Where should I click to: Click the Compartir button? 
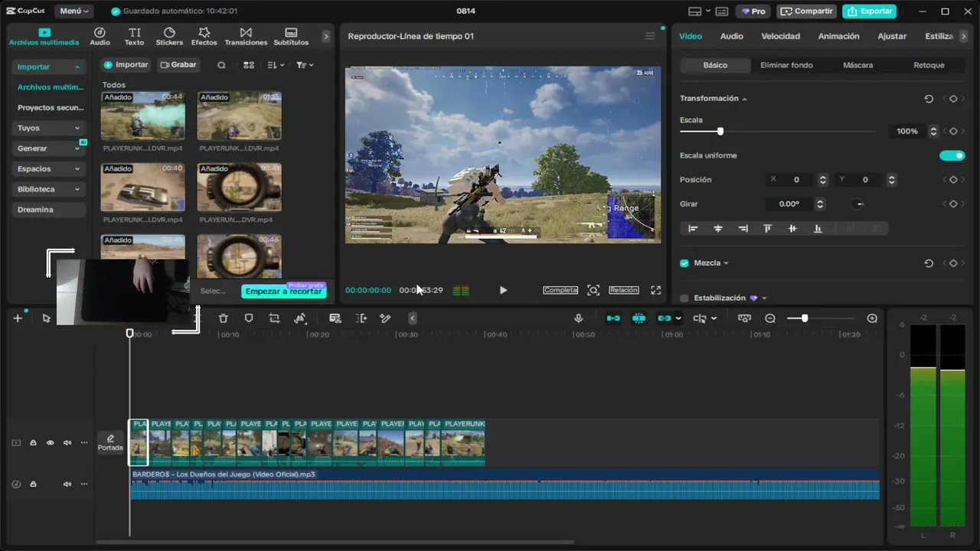pyautogui.click(x=806, y=11)
